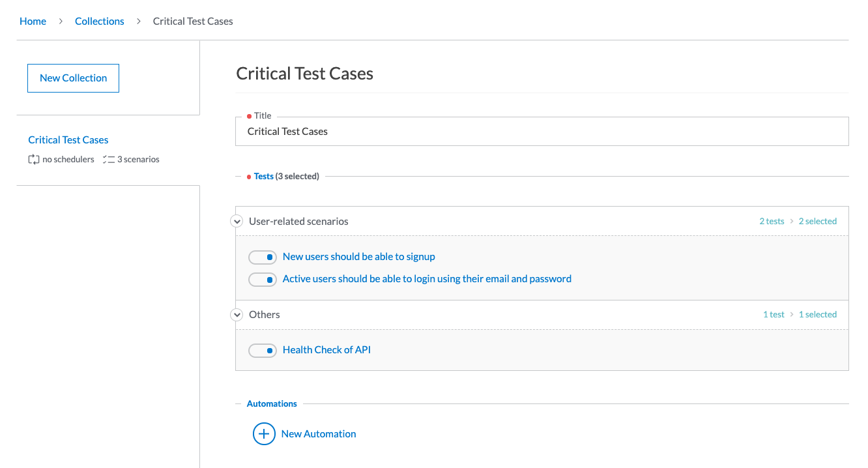Click the New Collection button

coord(73,78)
